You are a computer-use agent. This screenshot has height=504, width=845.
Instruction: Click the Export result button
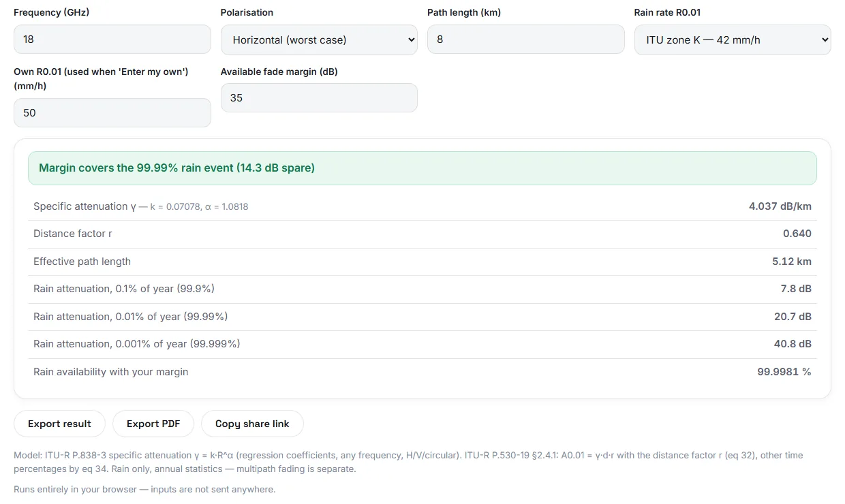[59, 424]
